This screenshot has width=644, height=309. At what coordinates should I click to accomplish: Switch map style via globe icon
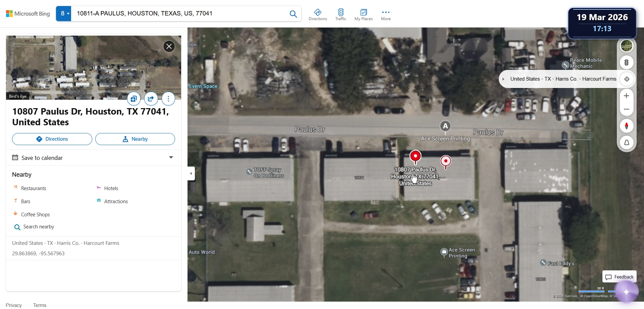[627, 46]
